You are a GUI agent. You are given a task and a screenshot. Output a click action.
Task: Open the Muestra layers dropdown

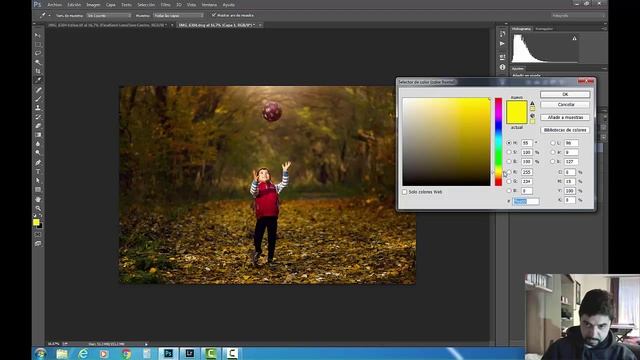coord(178,16)
